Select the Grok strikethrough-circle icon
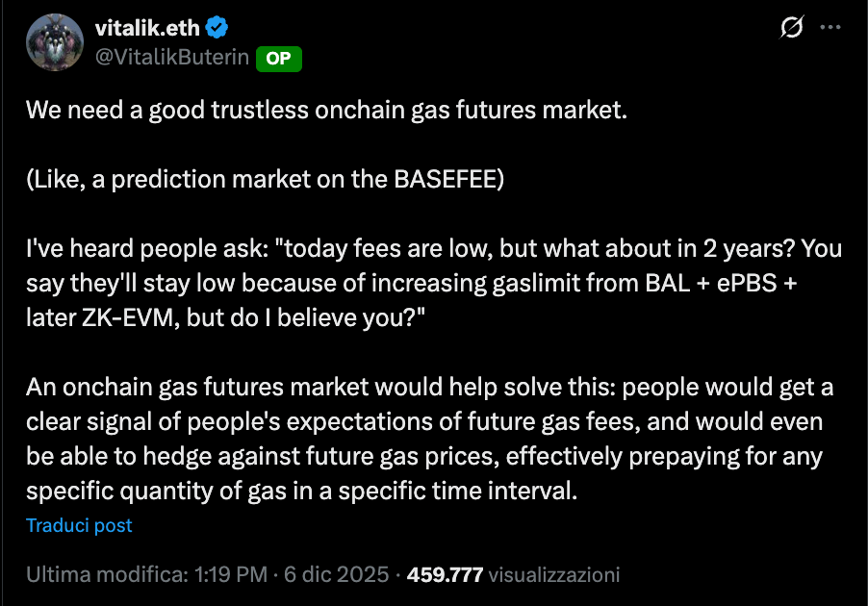 coord(789,29)
